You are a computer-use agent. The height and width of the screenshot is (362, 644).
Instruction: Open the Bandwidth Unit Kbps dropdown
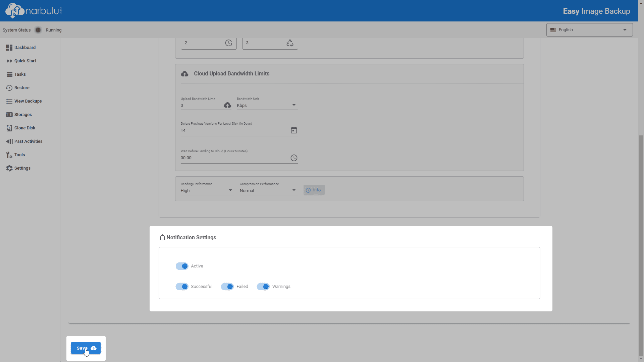coord(267,105)
